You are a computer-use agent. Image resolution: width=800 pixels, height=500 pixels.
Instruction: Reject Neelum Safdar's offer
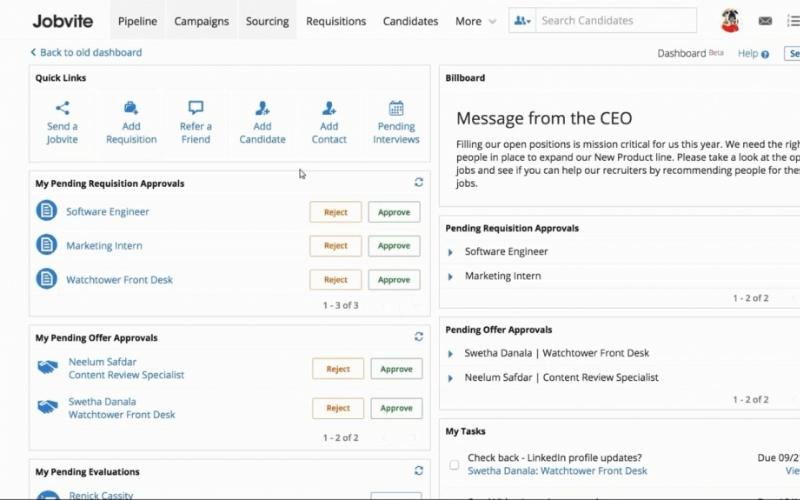[338, 369]
